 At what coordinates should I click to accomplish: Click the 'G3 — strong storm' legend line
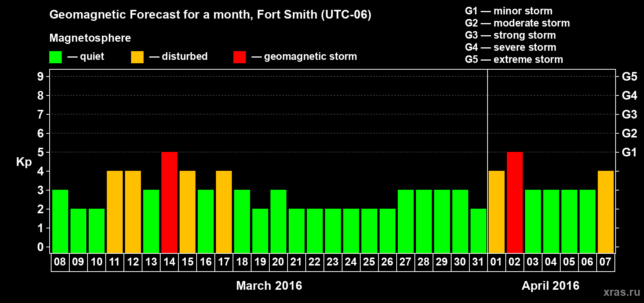coord(510,35)
